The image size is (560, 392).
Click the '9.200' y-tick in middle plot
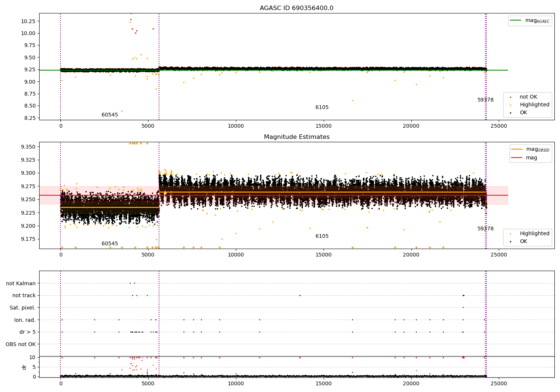click(x=28, y=226)
